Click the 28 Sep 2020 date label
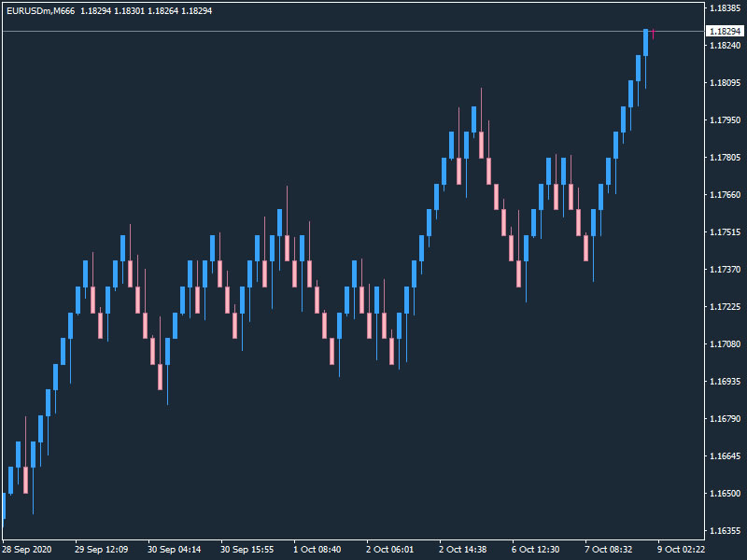This screenshot has width=747, height=560. click(x=30, y=550)
